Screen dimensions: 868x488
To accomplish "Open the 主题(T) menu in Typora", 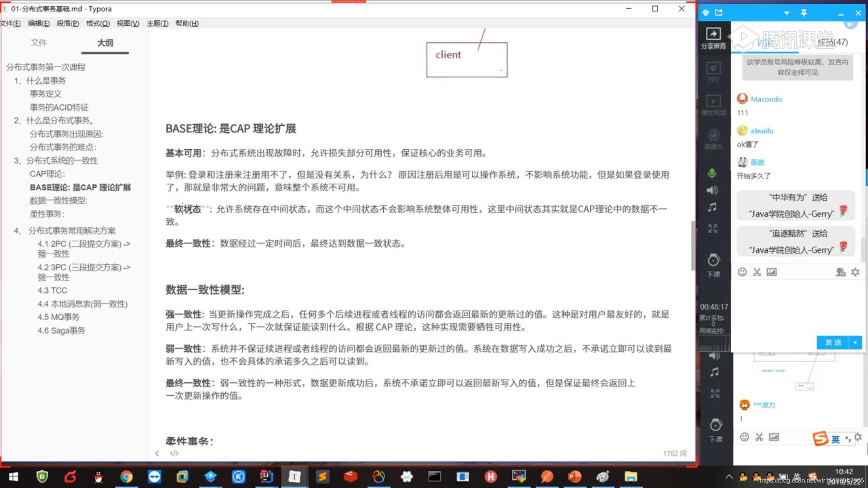I will pyautogui.click(x=157, y=24).
